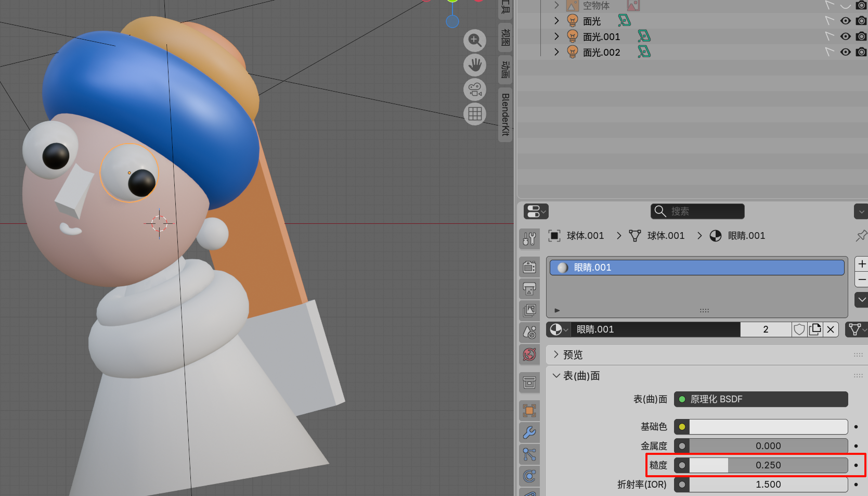
Task: Click the blue Z-axis gizmo dot
Action: tap(452, 21)
